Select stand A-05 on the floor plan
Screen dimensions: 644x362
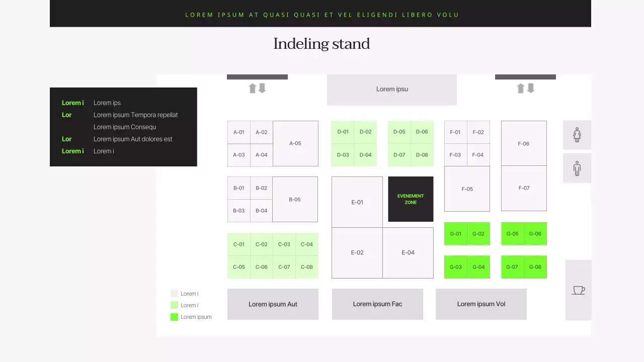[295, 143]
